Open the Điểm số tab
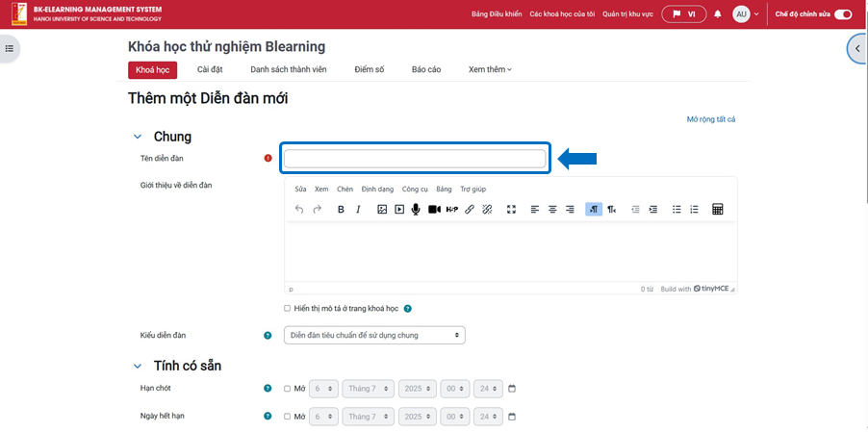 click(370, 69)
